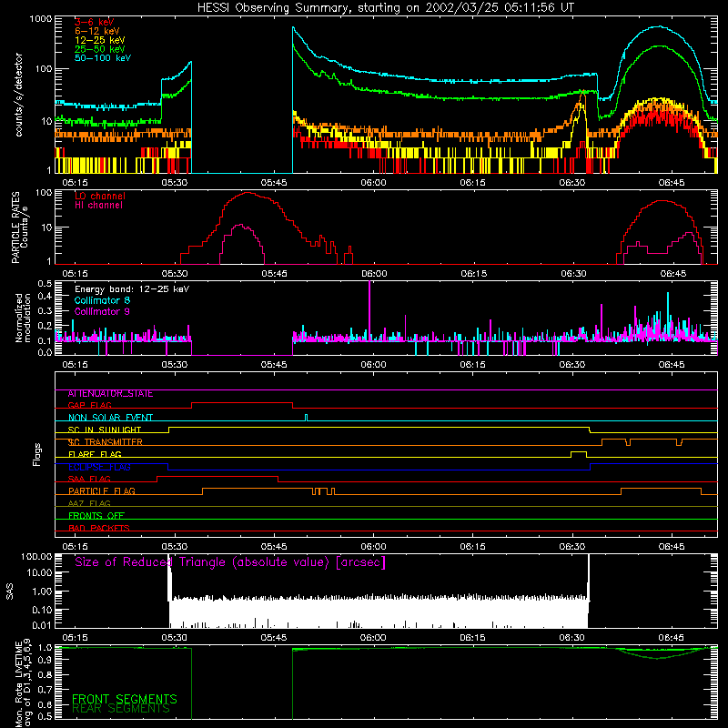Image resolution: width=728 pixels, height=728 pixels.
Task: Select the cyan 50-100 keV legend label
Action: tap(103, 58)
